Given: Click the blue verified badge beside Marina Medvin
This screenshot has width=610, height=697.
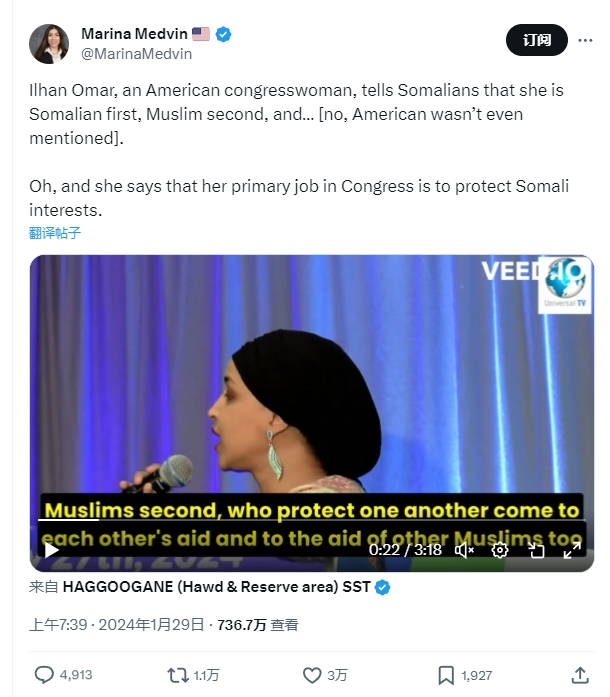Looking at the screenshot, I should point(223,34).
